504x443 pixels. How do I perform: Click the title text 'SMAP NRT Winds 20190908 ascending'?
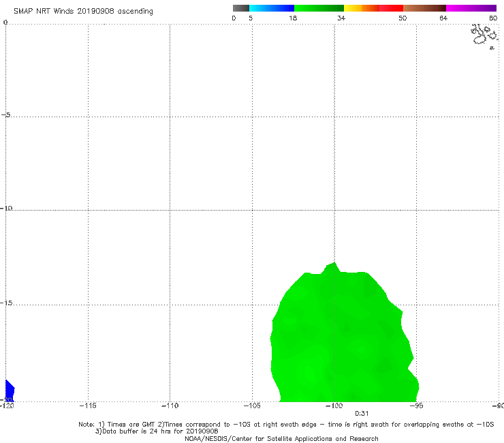pos(83,12)
